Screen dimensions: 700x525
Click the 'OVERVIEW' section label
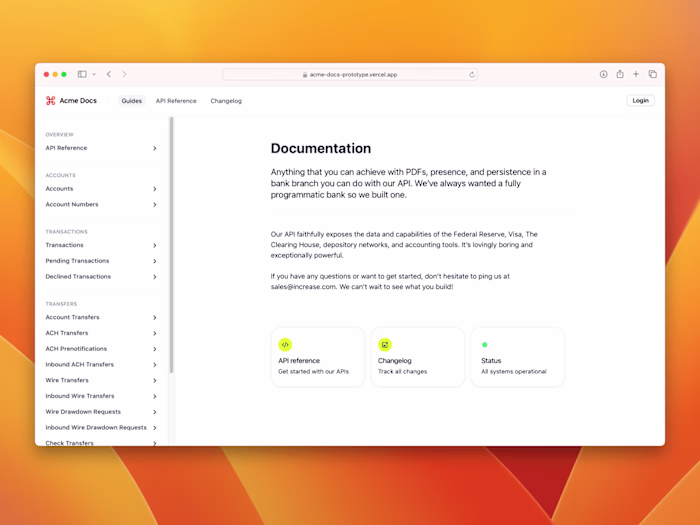[x=59, y=134]
